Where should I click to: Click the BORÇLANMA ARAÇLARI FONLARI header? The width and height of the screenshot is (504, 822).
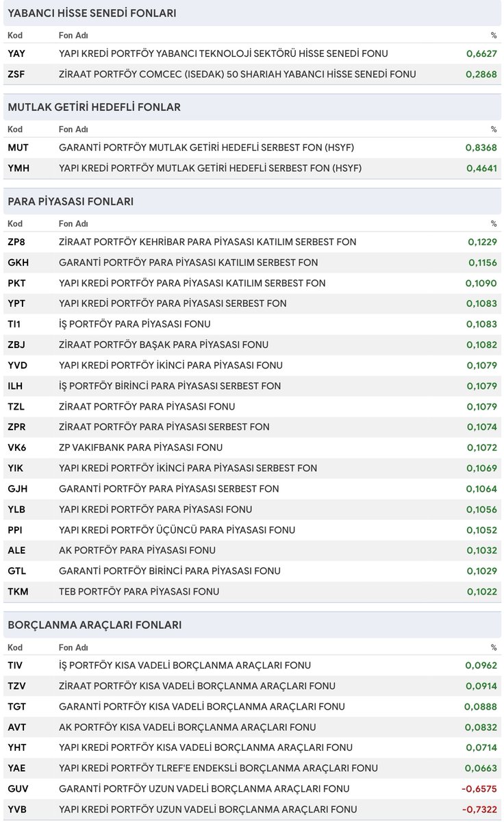tap(94, 625)
